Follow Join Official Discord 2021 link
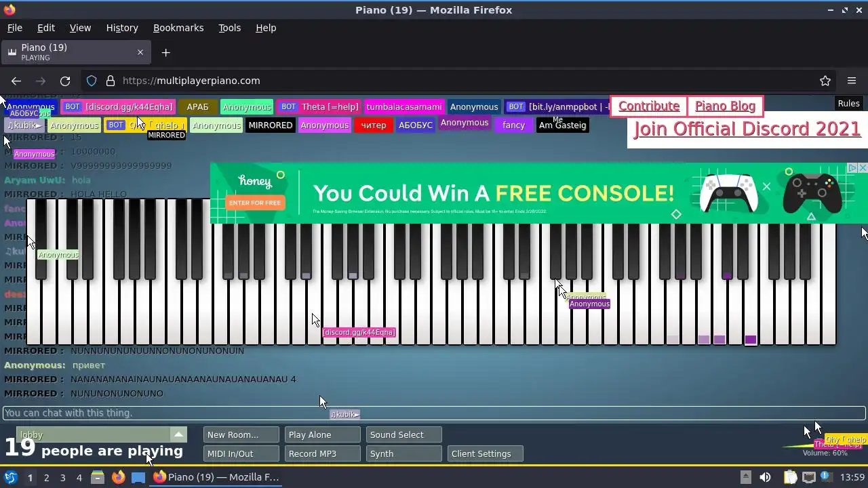Screen dimensions: 868x488 [747, 129]
